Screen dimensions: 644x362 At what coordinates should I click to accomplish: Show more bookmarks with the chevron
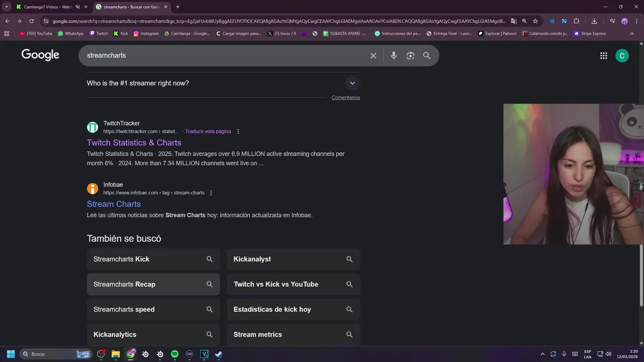click(x=632, y=34)
